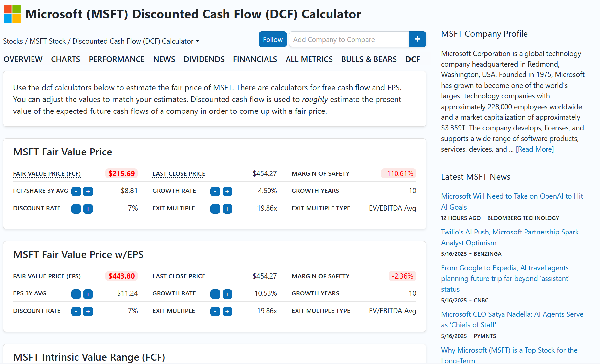The image size is (600, 364).
Task: Increase EPS 3Y Avg value
Action: click(88, 294)
